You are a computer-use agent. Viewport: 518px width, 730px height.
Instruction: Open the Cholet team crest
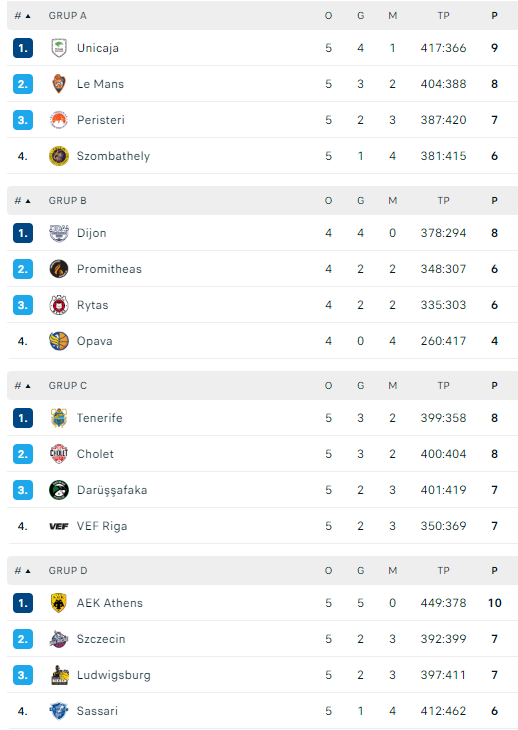[x=59, y=454]
